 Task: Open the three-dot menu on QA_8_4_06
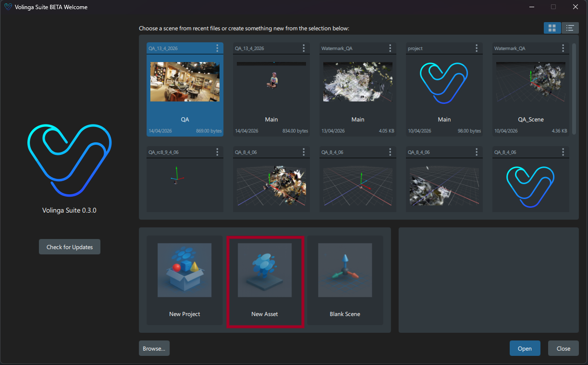[x=304, y=152]
